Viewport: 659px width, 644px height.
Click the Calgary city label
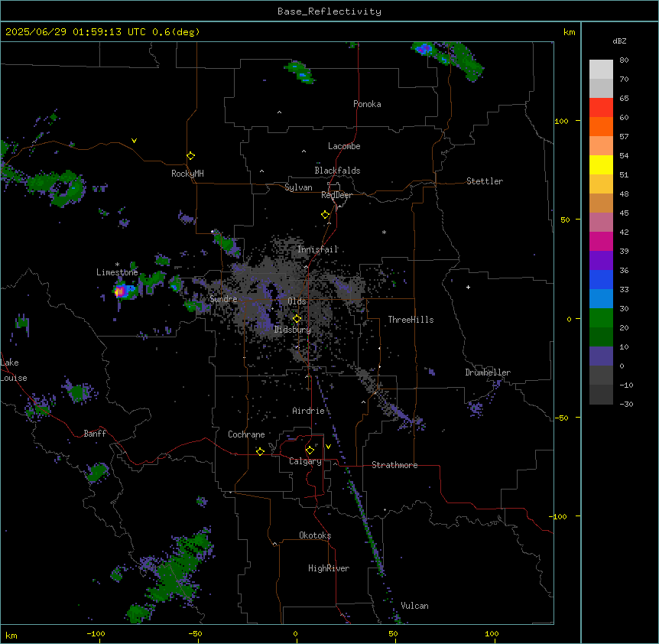point(305,461)
